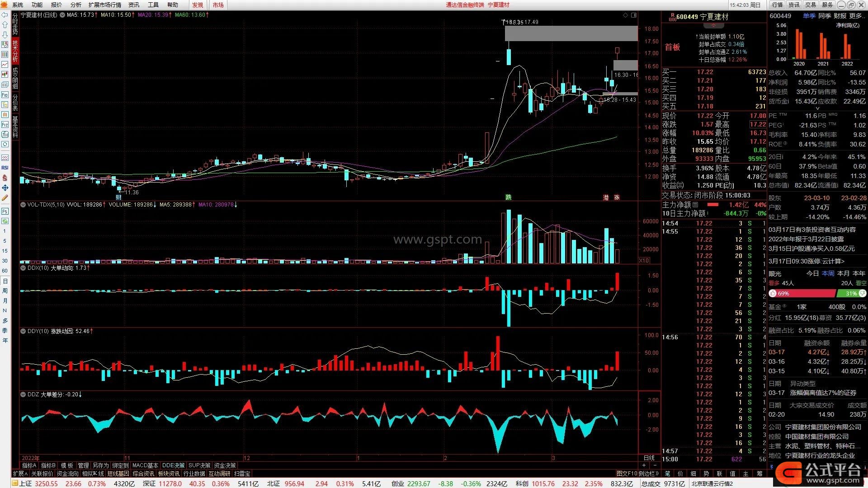Click the application logo icon at top left
The width and height of the screenshot is (868, 488).
pyautogui.click(x=5, y=5)
